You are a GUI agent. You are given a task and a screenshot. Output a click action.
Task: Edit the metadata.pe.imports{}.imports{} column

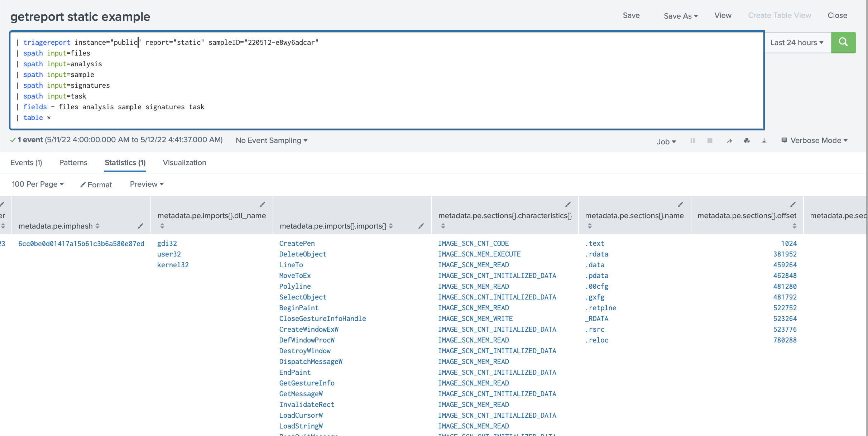(421, 226)
